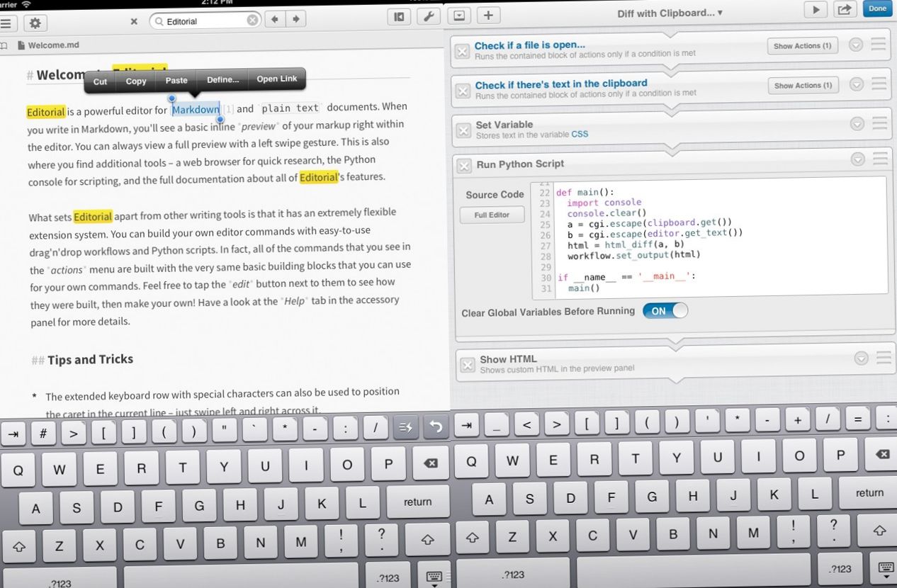Screen dimensions: 897x588
Task: Tap reorder handle of Set Variable action
Action: [x=879, y=124]
